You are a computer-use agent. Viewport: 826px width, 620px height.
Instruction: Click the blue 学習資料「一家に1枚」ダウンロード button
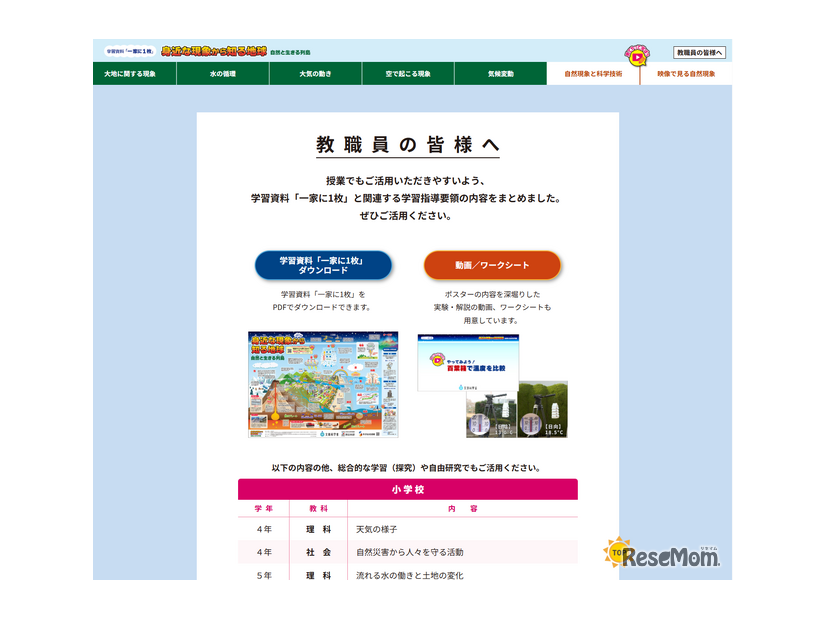point(323,264)
